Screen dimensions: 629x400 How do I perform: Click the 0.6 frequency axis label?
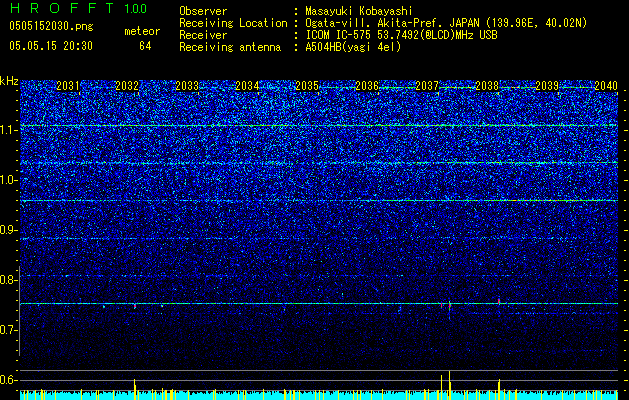click(8, 380)
